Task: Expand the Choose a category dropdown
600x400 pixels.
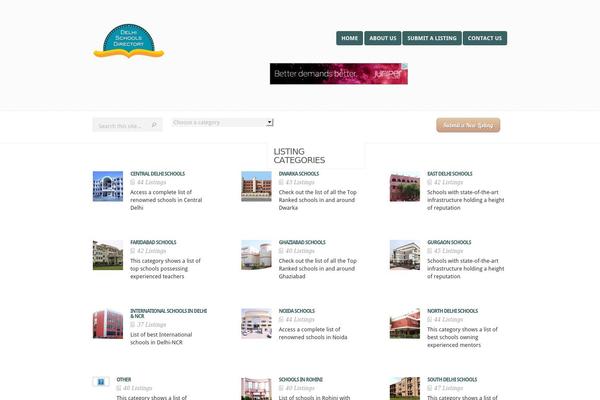Action: click(222, 122)
